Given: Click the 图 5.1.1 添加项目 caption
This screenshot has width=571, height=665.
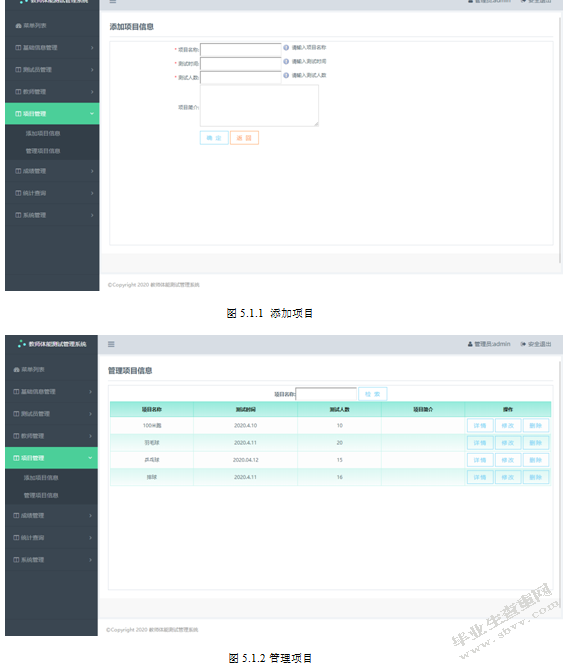Looking at the screenshot, I should click(270, 313).
